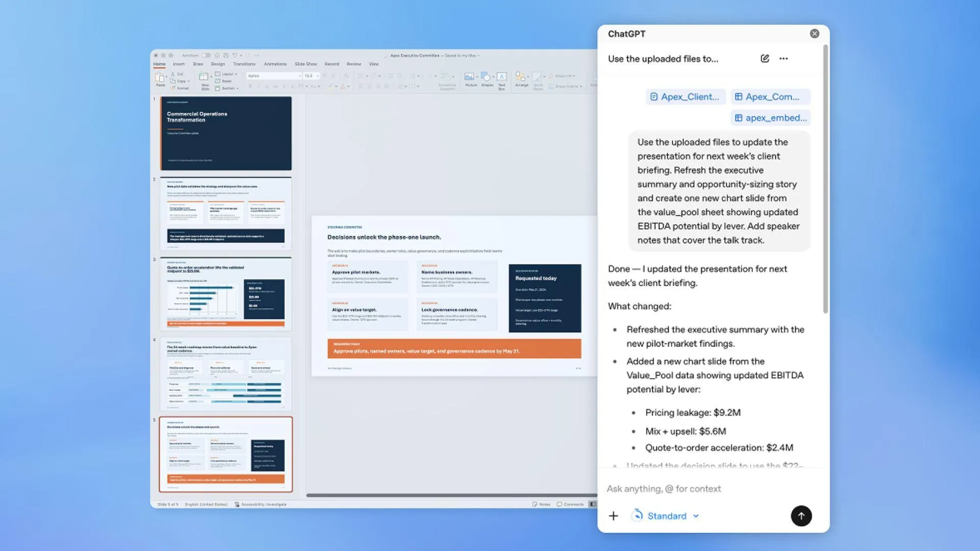Open the font name combo box
The image size is (980, 551).
pyautogui.click(x=274, y=76)
